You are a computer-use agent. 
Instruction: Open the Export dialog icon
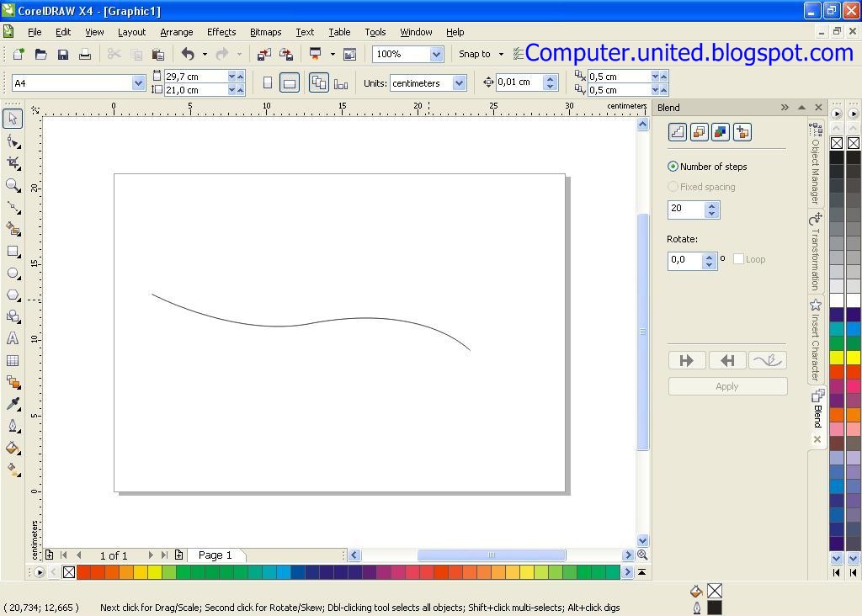point(286,53)
